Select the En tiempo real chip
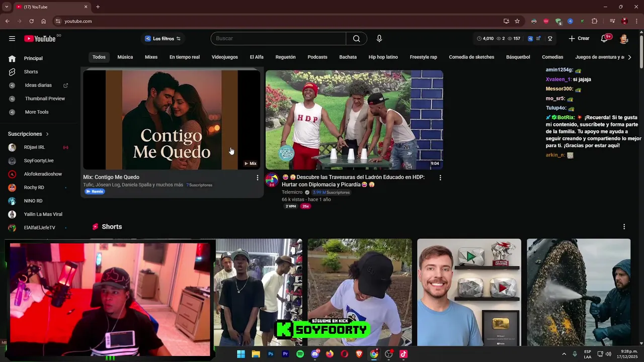This screenshot has width=644, height=362. [x=185, y=57]
